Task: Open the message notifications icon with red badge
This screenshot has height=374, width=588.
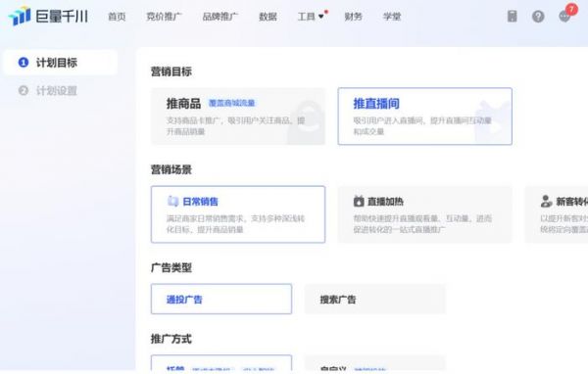Action: [564, 16]
